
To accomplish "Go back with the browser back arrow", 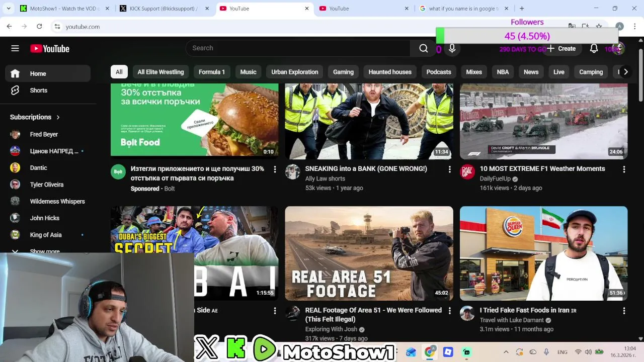I will click(x=9, y=26).
